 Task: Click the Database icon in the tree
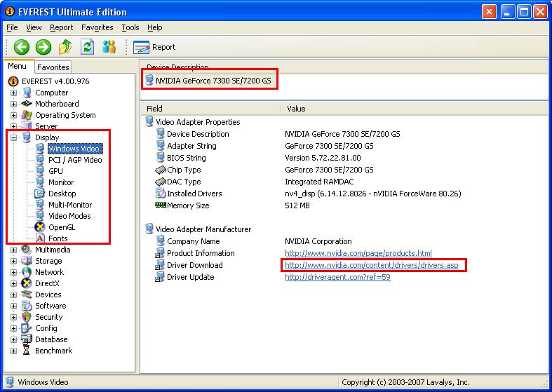(27, 339)
